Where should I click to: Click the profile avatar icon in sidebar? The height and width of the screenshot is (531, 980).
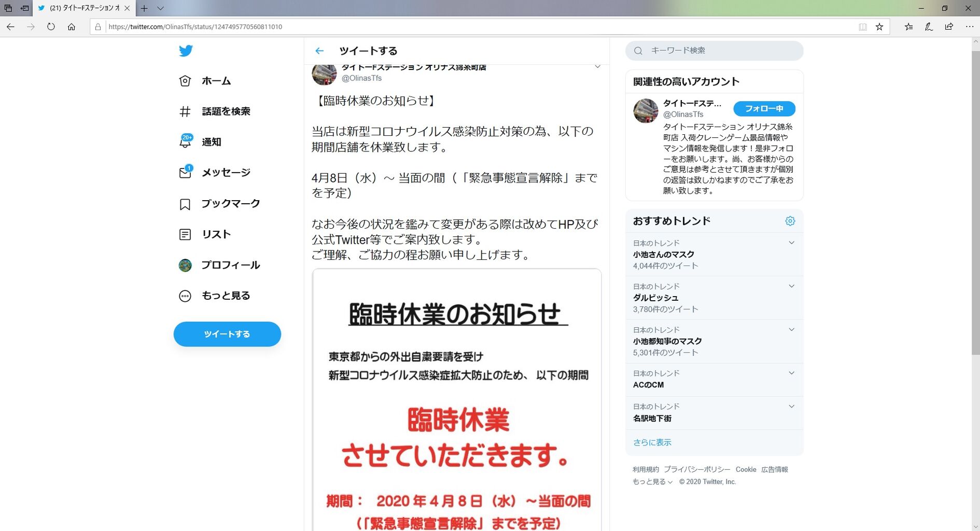(185, 265)
